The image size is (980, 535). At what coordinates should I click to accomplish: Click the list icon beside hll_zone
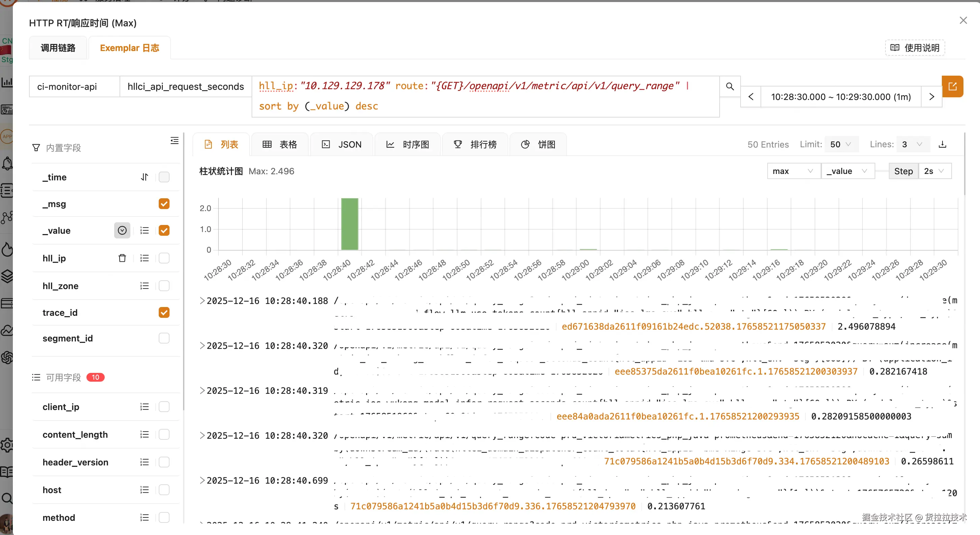[x=144, y=286]
